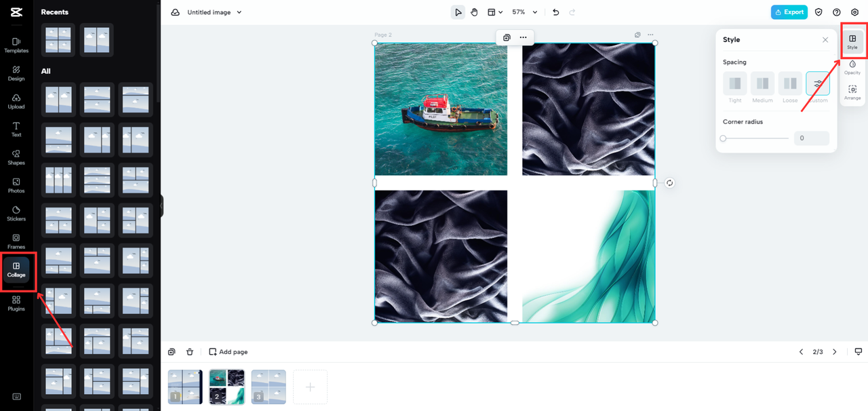868x411 pixels.
Task: Open the Frames sidebar panel
Action: click(16, 241)
